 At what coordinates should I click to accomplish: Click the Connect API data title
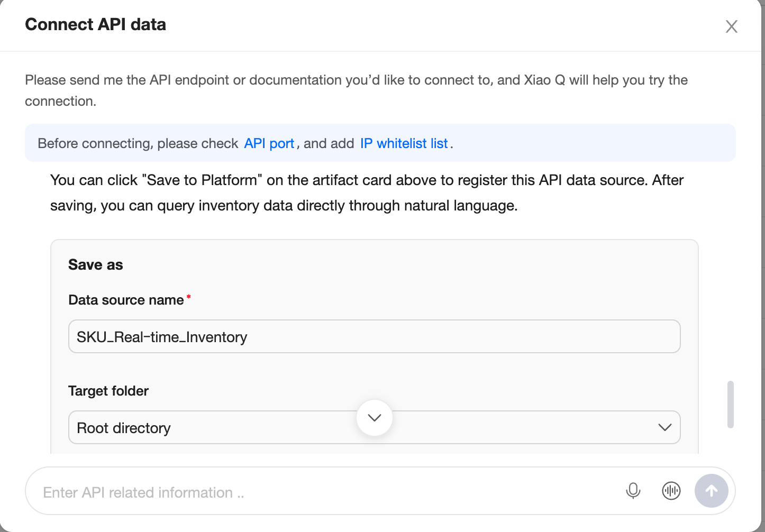pos(96,24)
